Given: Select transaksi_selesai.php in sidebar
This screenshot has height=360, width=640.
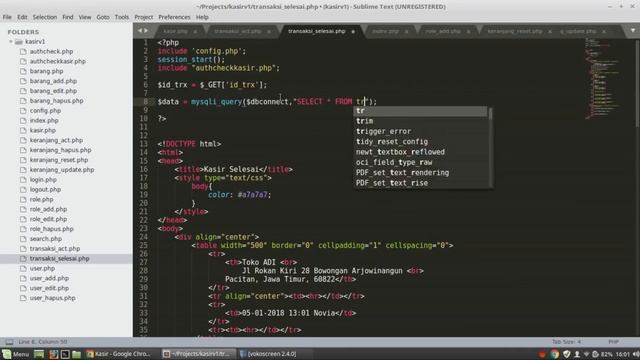Looking at the screenshot, I should (x=59, y=258).
